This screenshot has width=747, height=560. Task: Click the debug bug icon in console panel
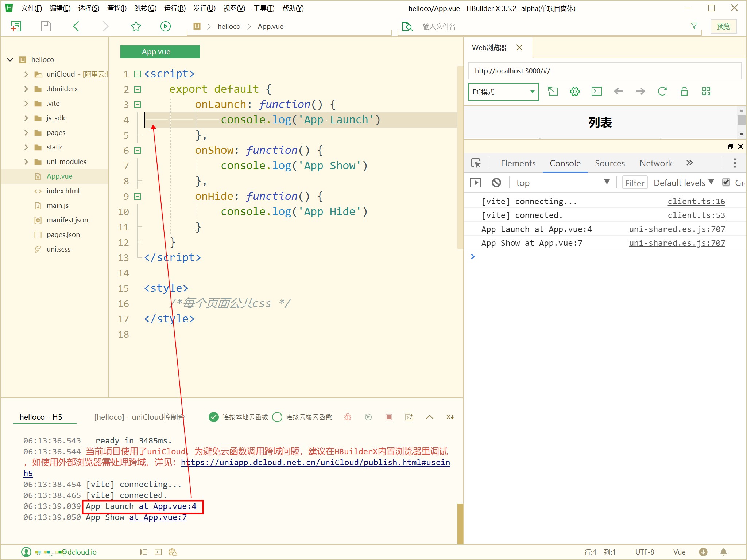(x=348, y=417)
